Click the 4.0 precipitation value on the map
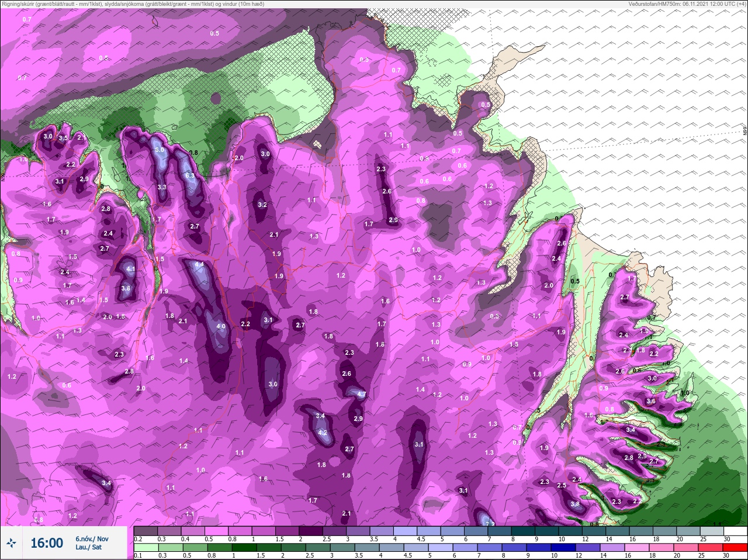 pos(221,326)
